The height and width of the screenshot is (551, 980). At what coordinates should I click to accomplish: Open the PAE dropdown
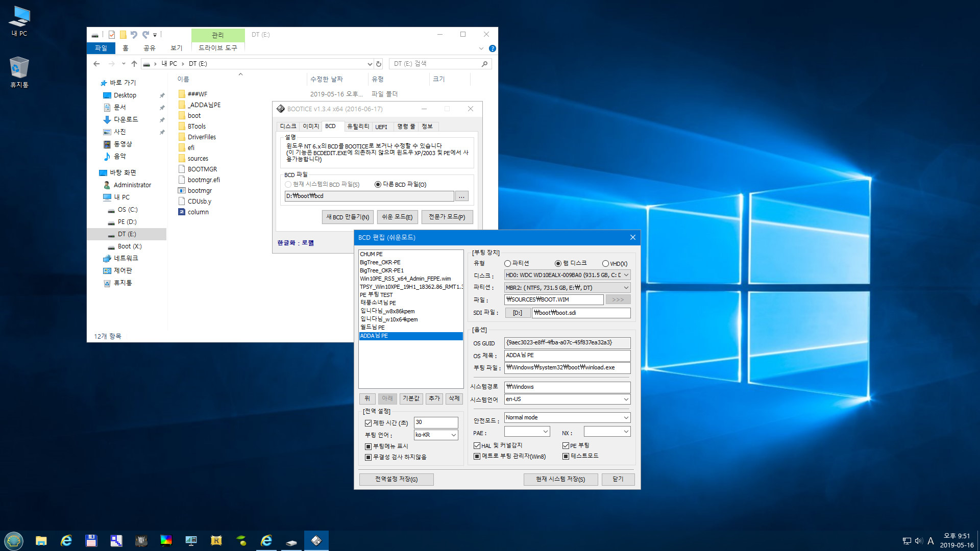pos(527,432)
